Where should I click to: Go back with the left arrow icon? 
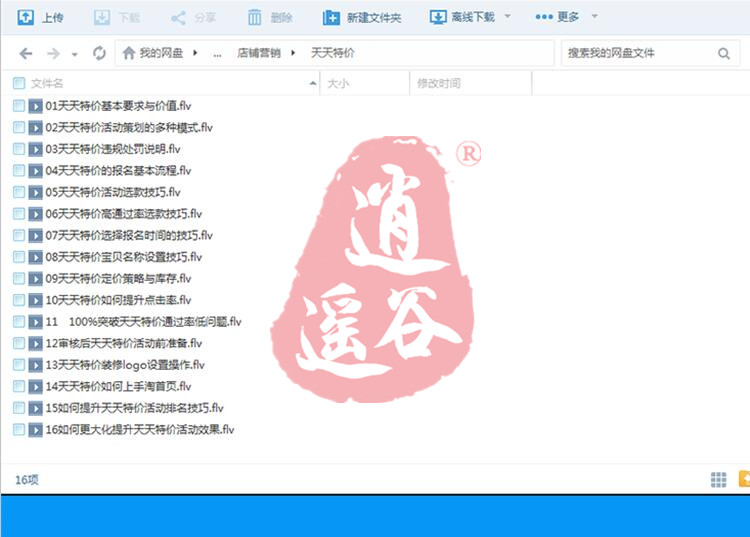(x=26, y=53)
